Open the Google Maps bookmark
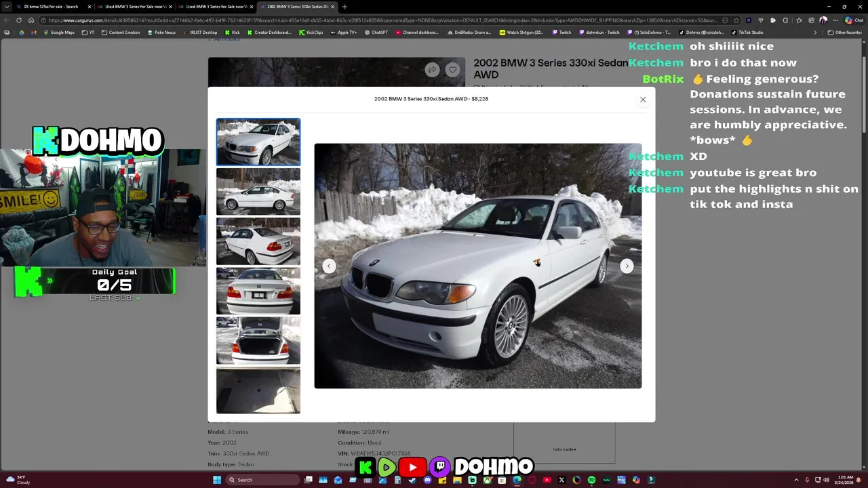 pyautogui.click(x=59, y=33)
